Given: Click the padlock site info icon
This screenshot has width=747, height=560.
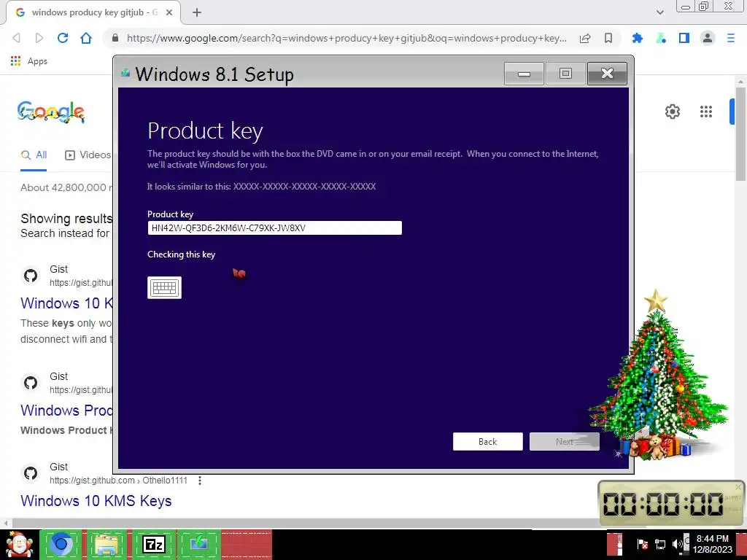Looking at the screenshot, I should (x=115, y=38).
